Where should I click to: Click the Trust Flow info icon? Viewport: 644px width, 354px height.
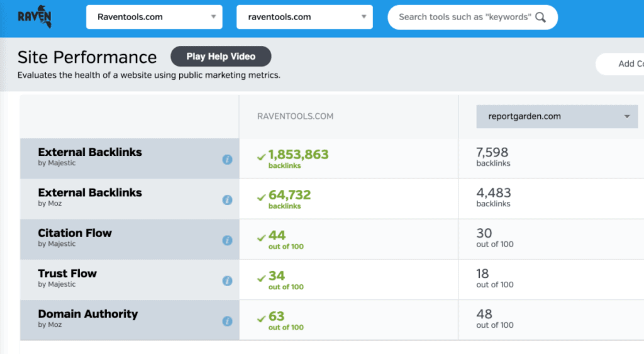(x=227, y=281)
